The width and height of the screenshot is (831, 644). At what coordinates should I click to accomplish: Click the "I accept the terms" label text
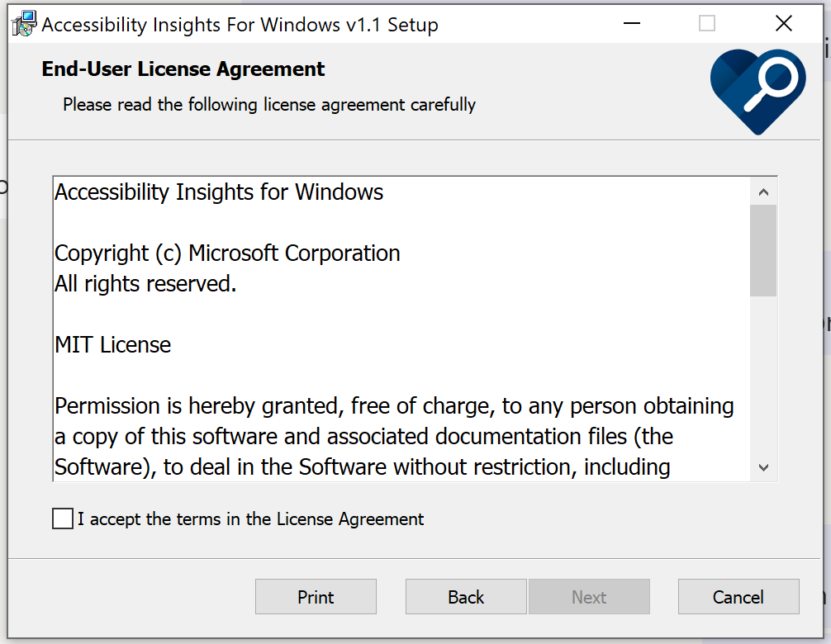[250, 519]
